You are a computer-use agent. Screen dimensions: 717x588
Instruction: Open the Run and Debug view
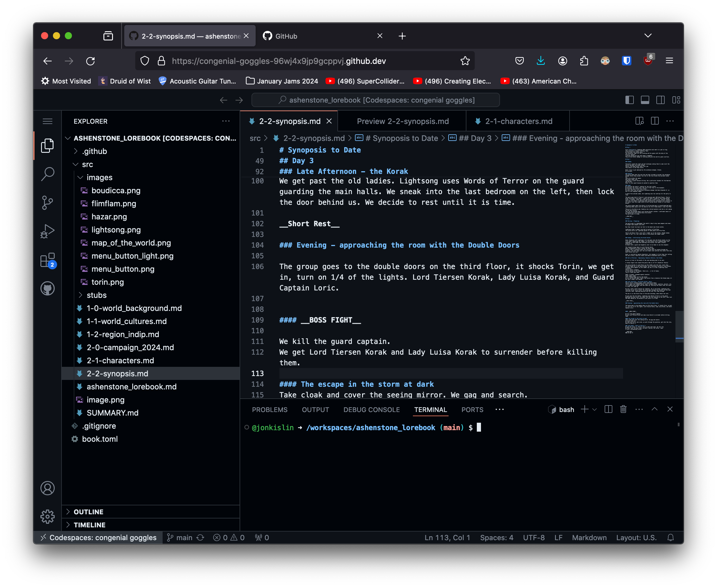coord(48,231)
